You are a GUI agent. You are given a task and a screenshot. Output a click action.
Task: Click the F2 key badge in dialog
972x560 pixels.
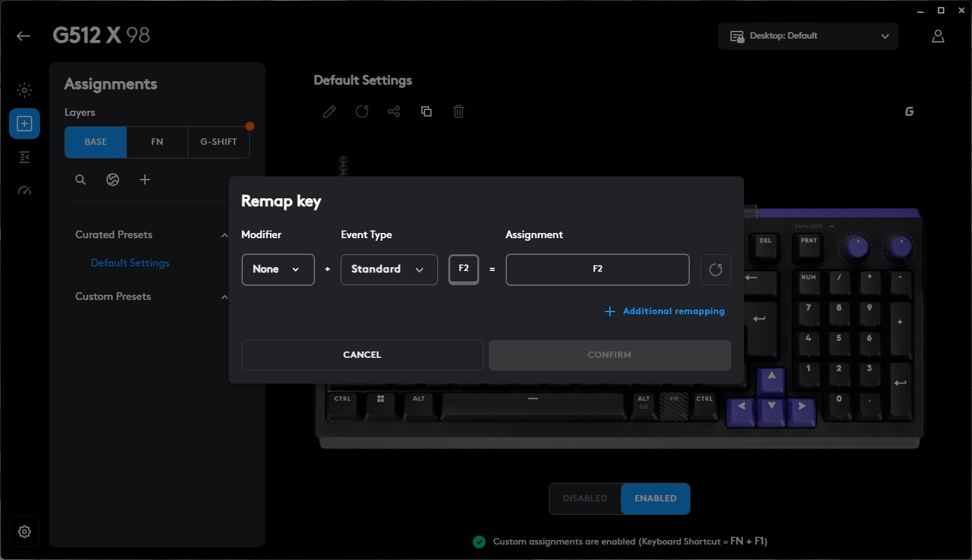(464, 270)
